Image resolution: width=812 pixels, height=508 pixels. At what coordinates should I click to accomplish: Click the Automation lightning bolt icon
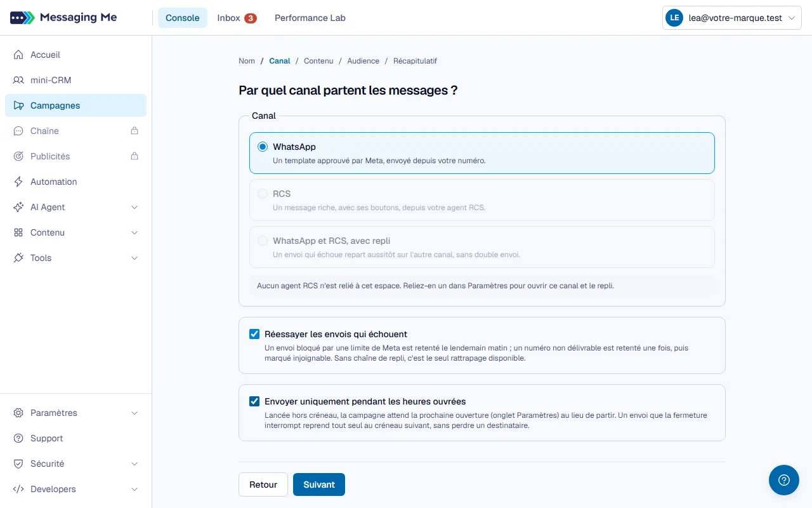pyautogui.click(x=18, y=182)
